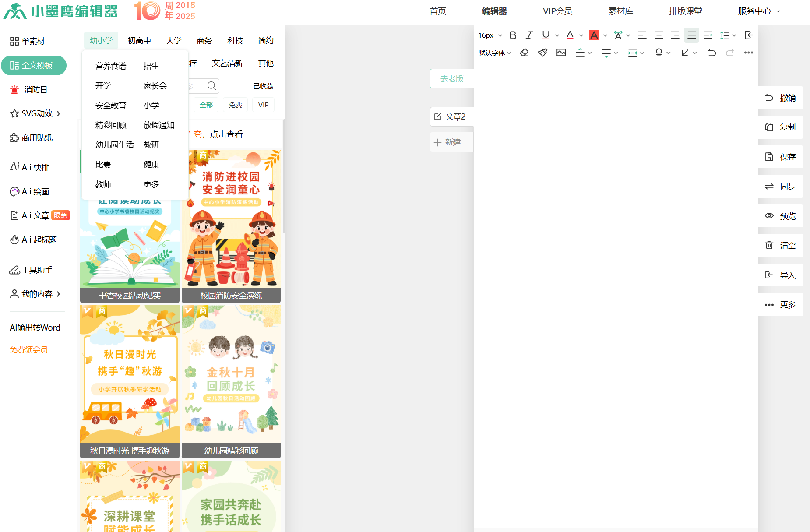This screenshot has height=532, width=810.
Task: Select the 免费 filter option
Action: 235,105
